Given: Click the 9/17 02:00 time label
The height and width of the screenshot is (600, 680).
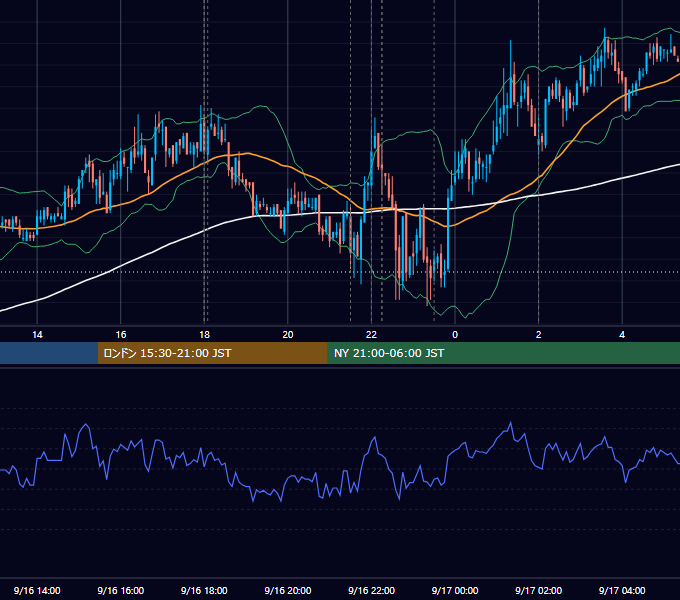Looking at the screenshot, I should point(538,590).
